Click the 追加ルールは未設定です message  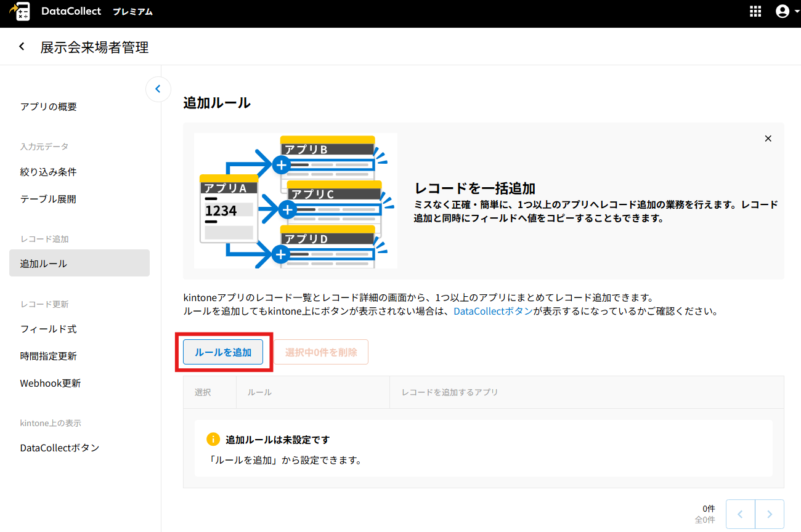278,440
